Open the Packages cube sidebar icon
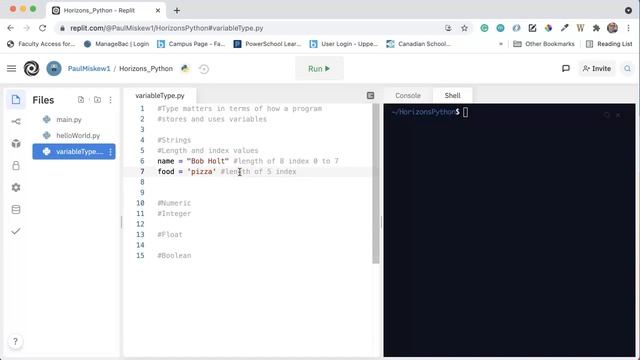Image resolution: width=640 pixels, height=360 pixels. click(x=16, y=144)
